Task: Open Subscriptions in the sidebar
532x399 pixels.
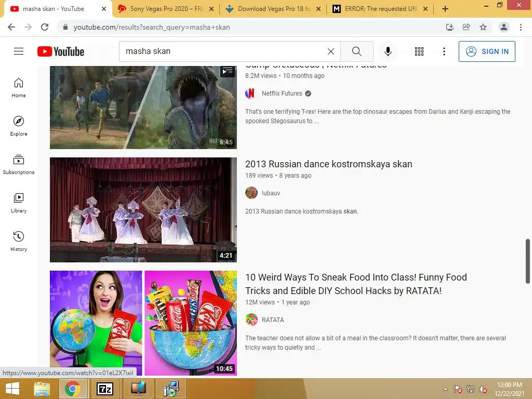Action: (19, 165)
